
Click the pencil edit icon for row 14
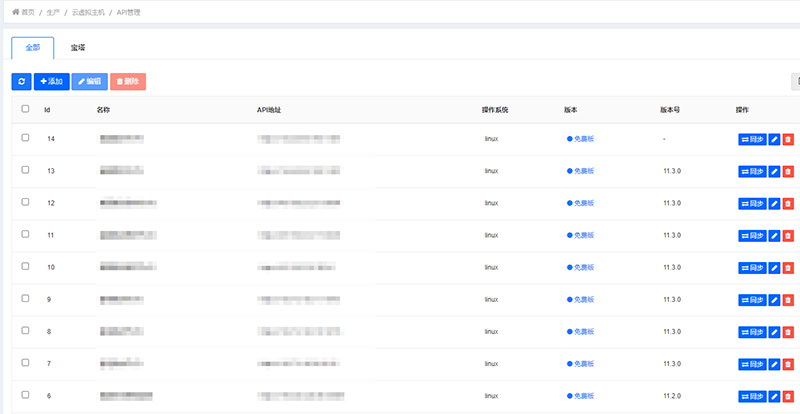(x=774, y=139)
